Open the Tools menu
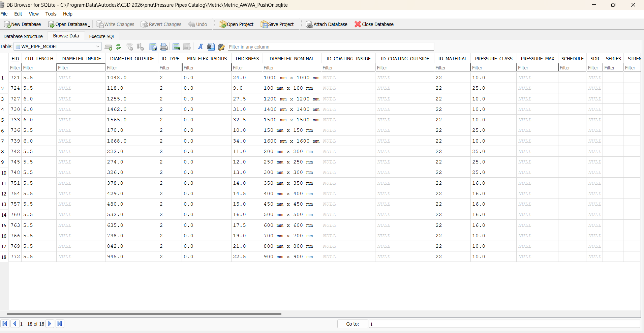The width and height of the screenshot is (644, 333). point(51,14)
